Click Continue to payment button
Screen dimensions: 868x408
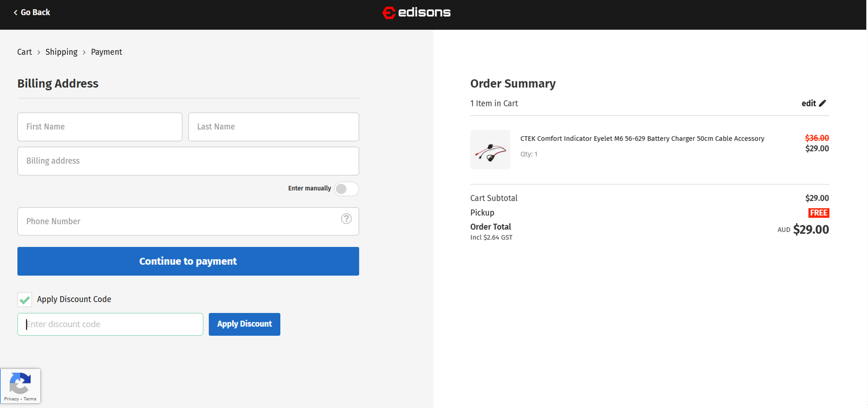click(x=188, y=261)
